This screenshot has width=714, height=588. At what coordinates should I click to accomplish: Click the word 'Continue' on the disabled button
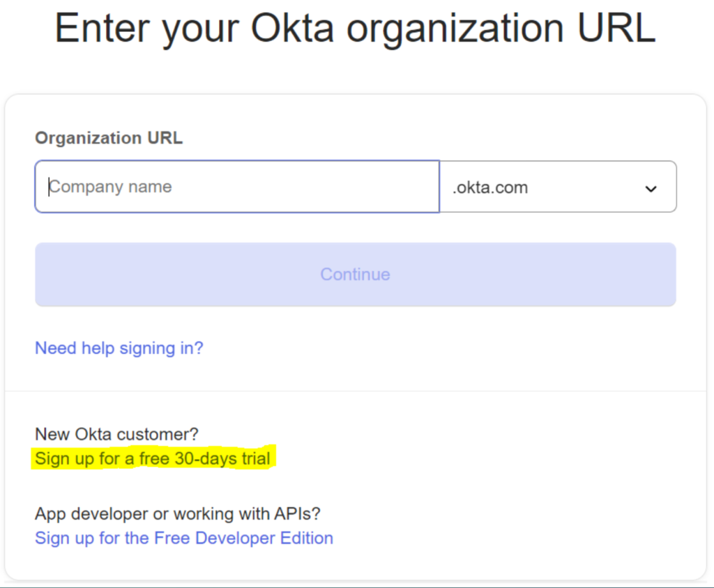(355, 274)
